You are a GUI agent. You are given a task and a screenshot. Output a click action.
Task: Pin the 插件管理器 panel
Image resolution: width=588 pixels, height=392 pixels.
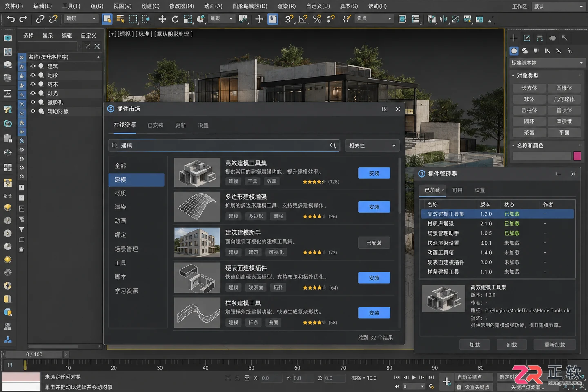559,174
